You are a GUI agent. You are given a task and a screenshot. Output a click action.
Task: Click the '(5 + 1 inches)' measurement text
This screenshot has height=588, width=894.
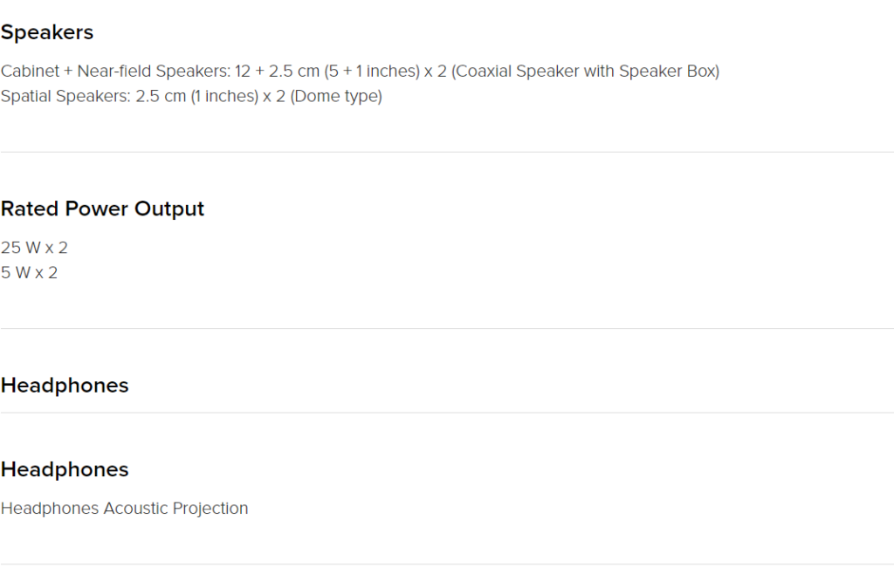372,72
